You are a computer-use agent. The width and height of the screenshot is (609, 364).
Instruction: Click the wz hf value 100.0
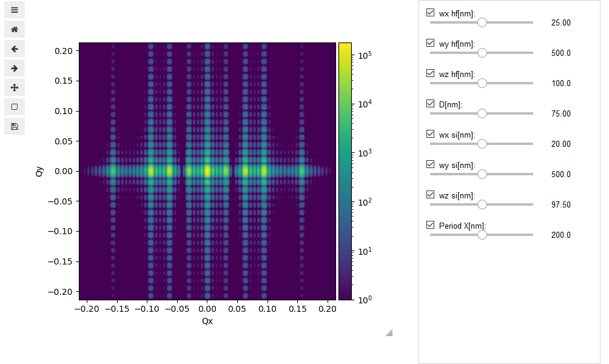point(561,83)
